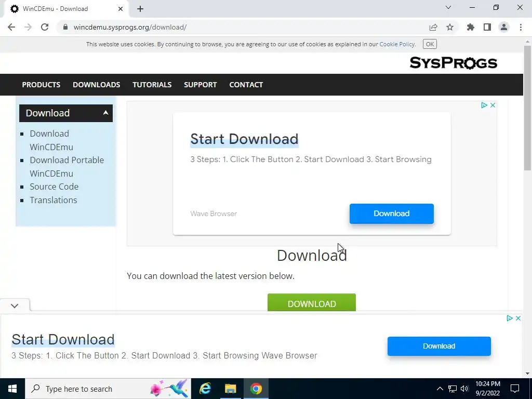Open the SUPPORT menu

click(x=200, y=85)
